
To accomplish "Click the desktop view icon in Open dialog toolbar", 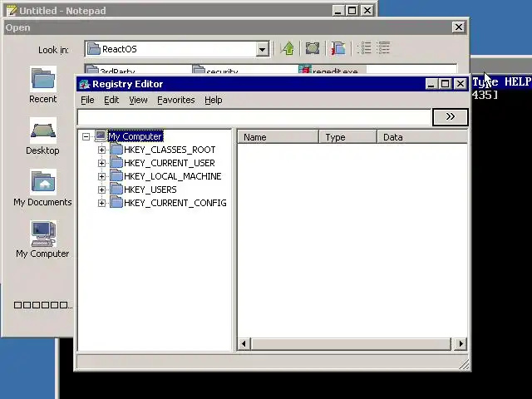I will tap(313, 48).
